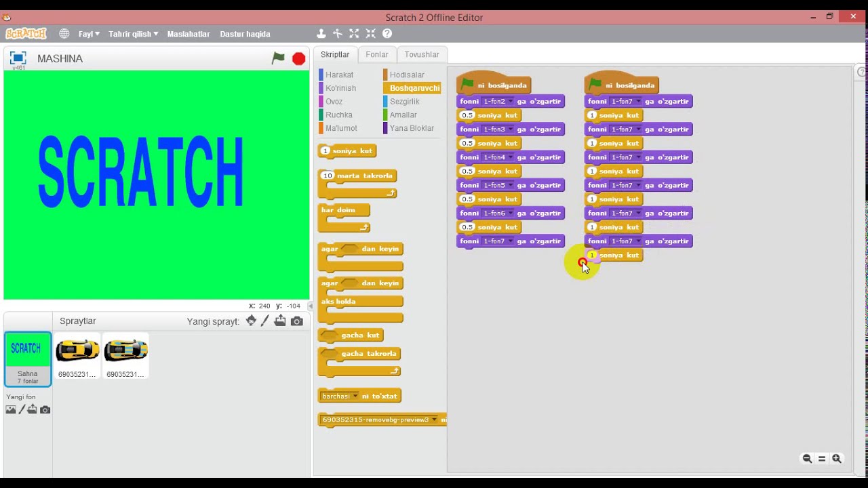Image resolution: width=868 pixels, height=488 pixels.
Task: Upload backdrop from file icon
Action: click(x=32, y=409)
